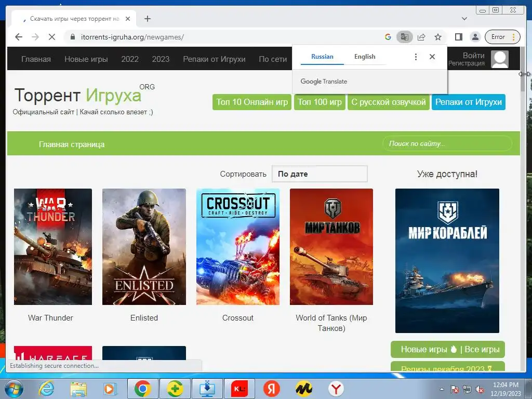Viewport: 532px width, 399px height.
Task: Click the green plus-arrow taskbar icon
Action: tap(175, 389)
